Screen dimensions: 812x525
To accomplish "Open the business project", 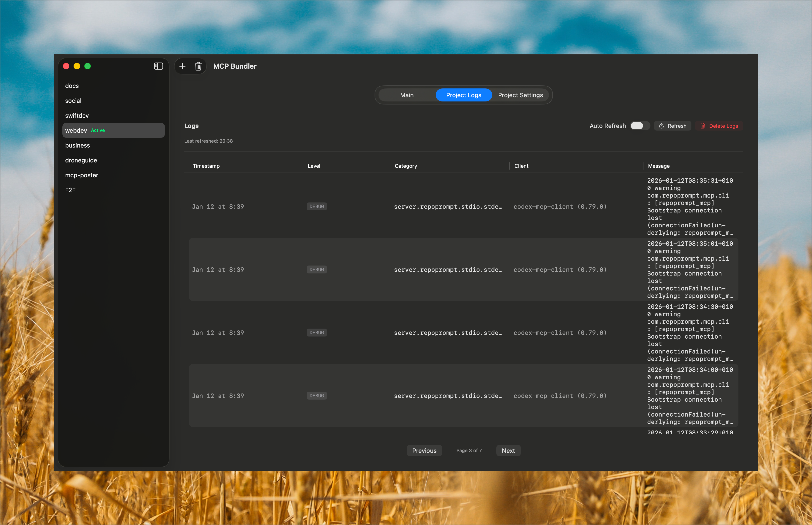I will tap(113, 145).
